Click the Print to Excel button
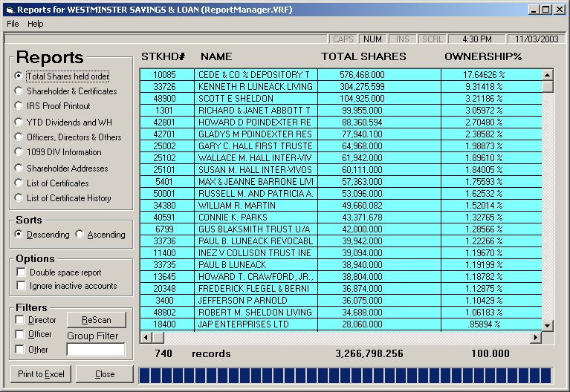Image resolution: width=570 pixels, height=392 pixels. [x=42, y=374]
